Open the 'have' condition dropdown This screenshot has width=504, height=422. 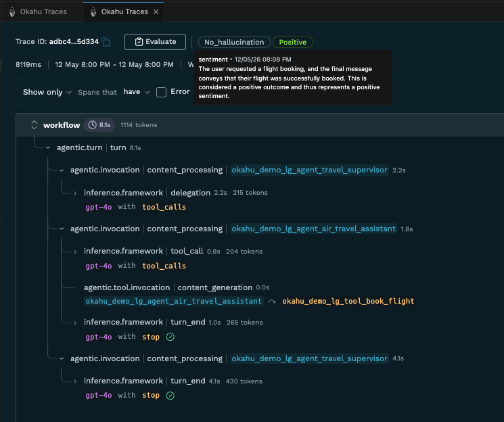[x=137, y=92]
